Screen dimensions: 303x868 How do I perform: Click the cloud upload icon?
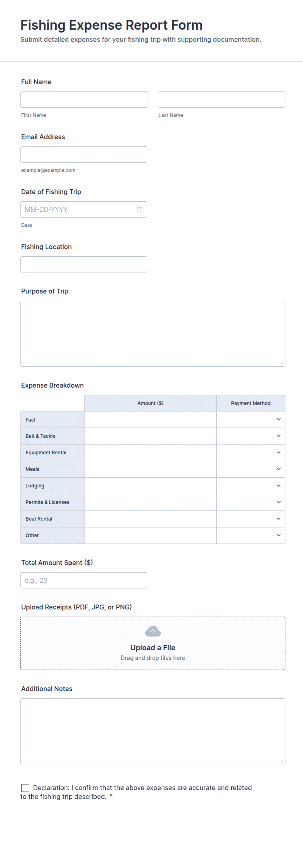coord(153,631)
